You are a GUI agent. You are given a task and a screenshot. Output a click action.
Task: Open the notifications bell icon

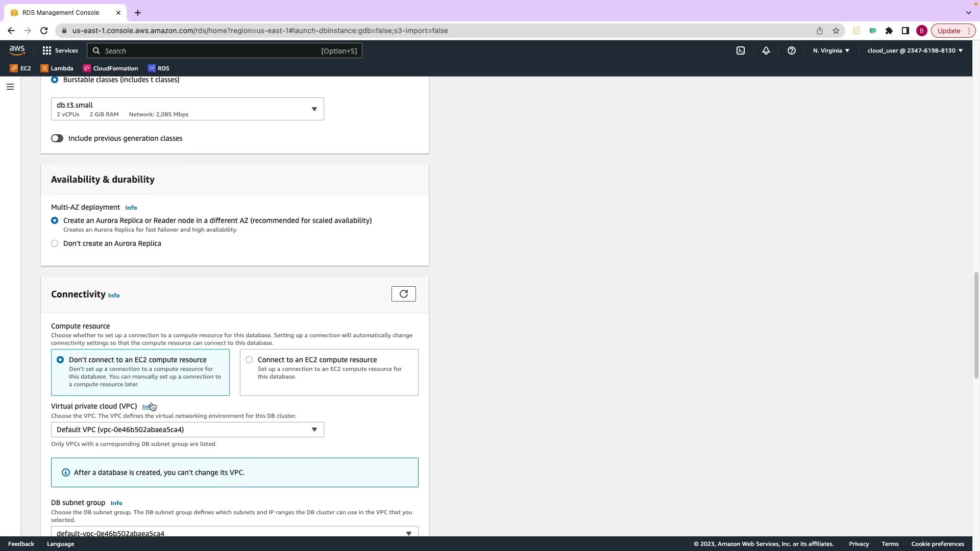pyautogui.click(x=766, y=51)
